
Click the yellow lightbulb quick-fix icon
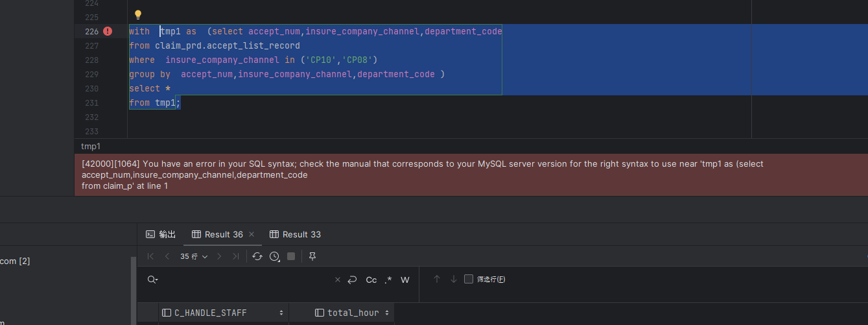click(x=137, y=15)
